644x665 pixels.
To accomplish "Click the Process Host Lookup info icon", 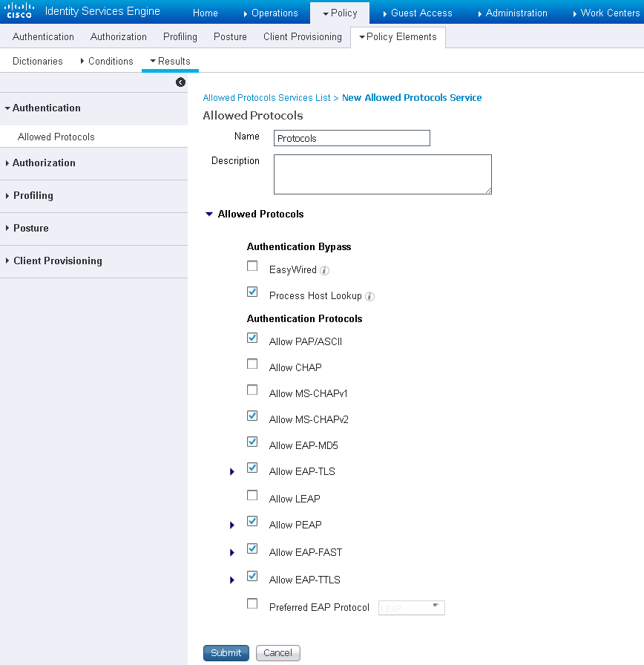I will (x=369, y=297).
